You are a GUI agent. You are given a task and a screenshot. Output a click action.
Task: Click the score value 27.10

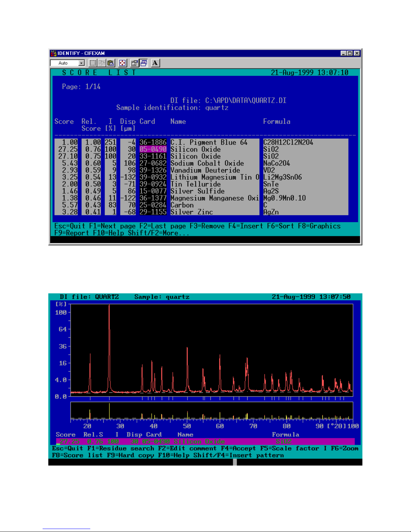pos(68,156)
